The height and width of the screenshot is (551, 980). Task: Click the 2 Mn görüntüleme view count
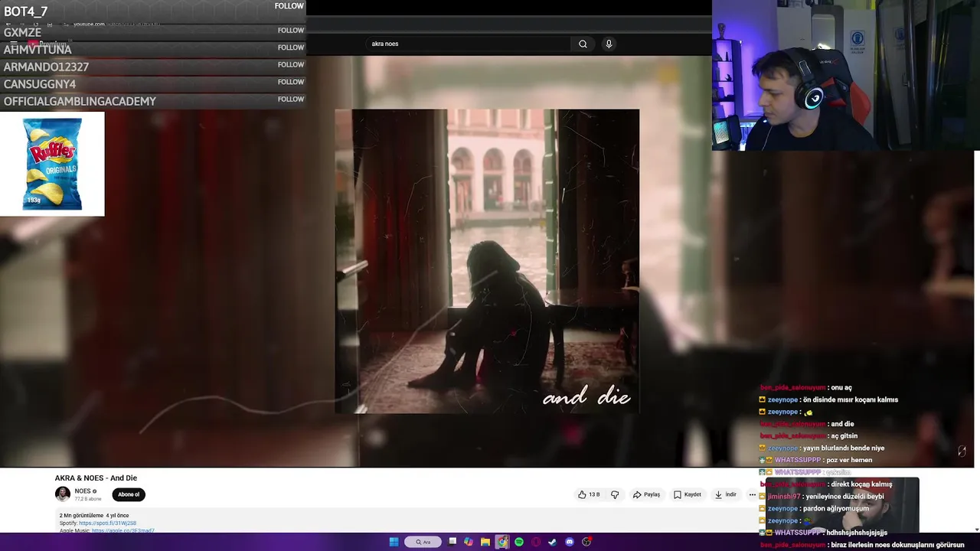[81, 516]
